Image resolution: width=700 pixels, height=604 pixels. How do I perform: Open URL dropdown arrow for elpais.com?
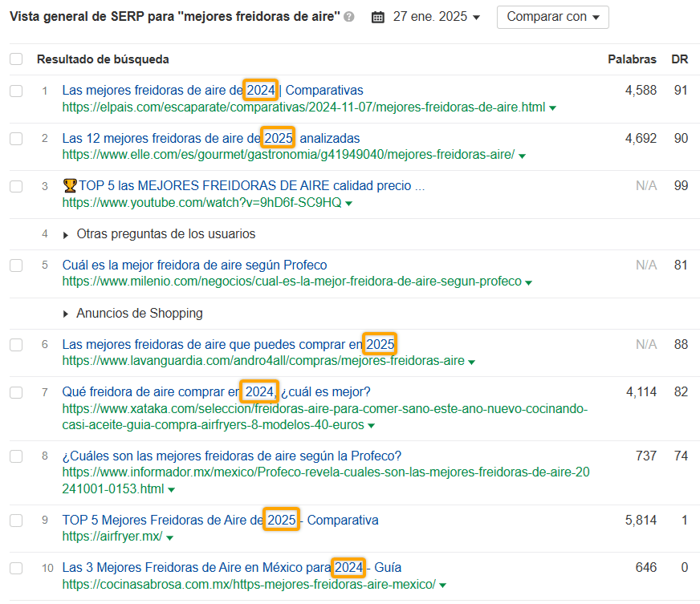[553, 107]
